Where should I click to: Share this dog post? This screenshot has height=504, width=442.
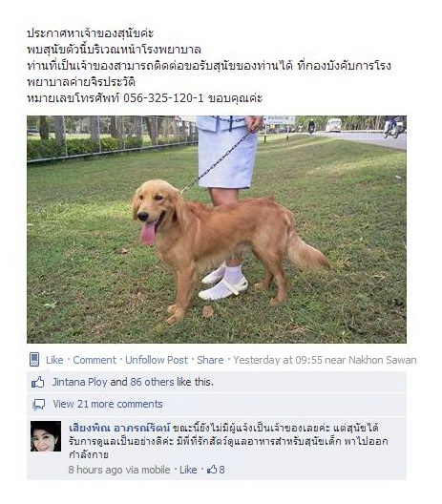tap(210, 360)
